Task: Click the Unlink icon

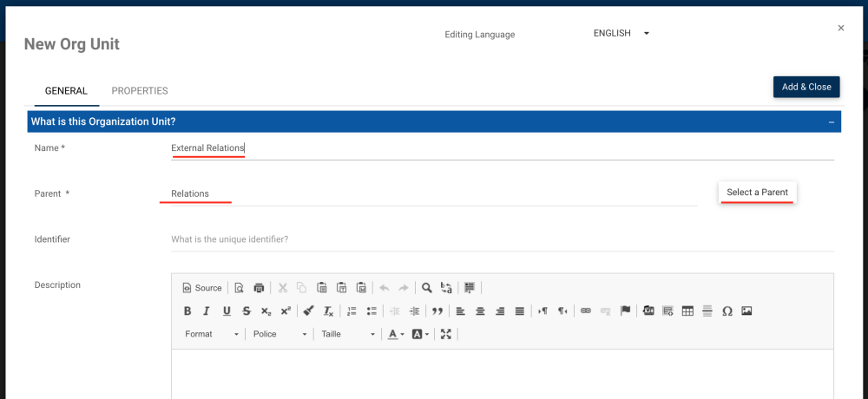Action: 606,311
